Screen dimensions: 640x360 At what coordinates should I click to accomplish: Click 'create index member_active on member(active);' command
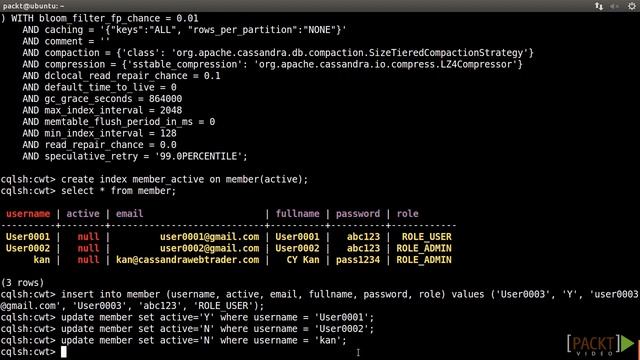click(184, 179)
